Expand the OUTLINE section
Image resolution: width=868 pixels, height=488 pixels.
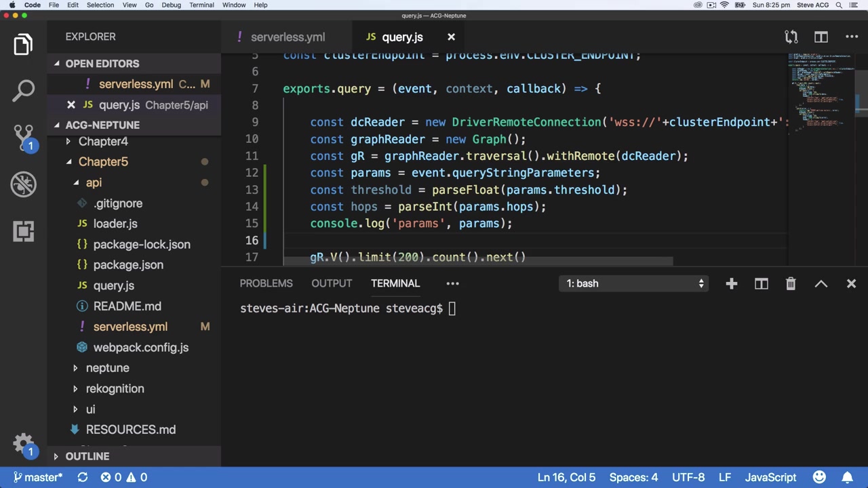[x=87, y=457]
